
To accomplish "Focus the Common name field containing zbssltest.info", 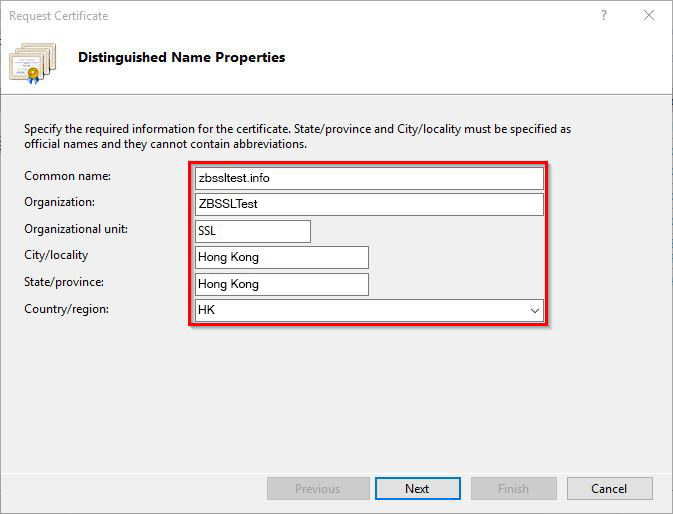I will click(369, 178).
